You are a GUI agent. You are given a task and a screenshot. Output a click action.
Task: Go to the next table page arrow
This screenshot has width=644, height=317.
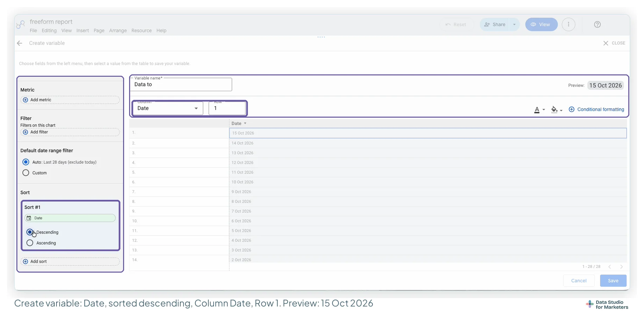[622, 267]
